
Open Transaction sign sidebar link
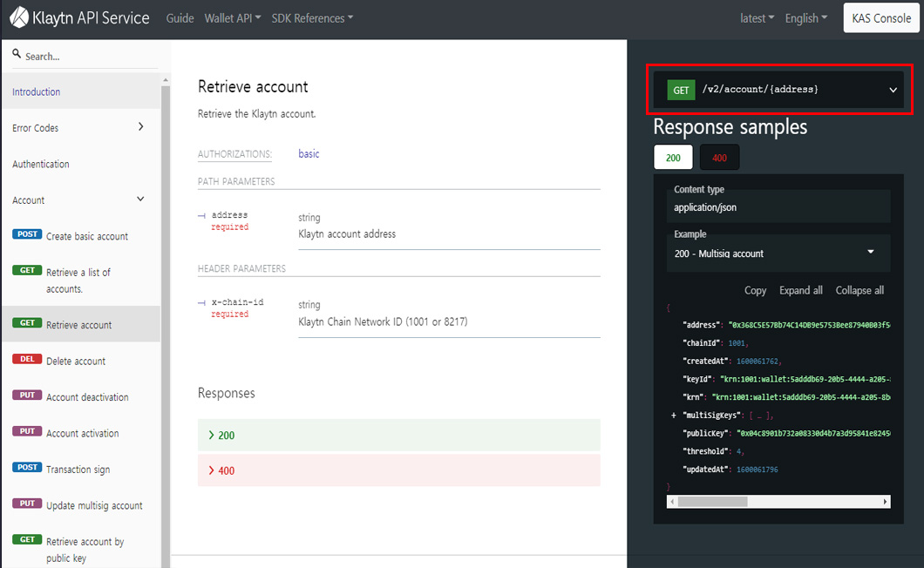78,470
